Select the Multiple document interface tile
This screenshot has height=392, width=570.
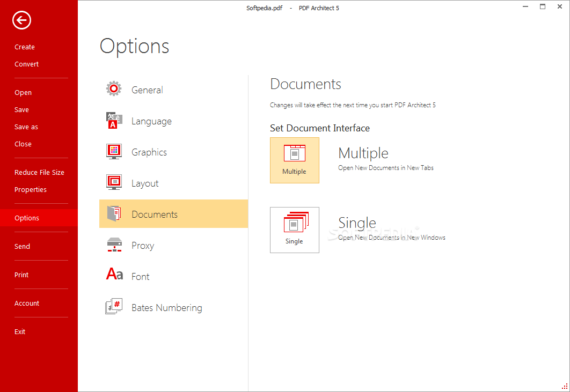(295, 160)
